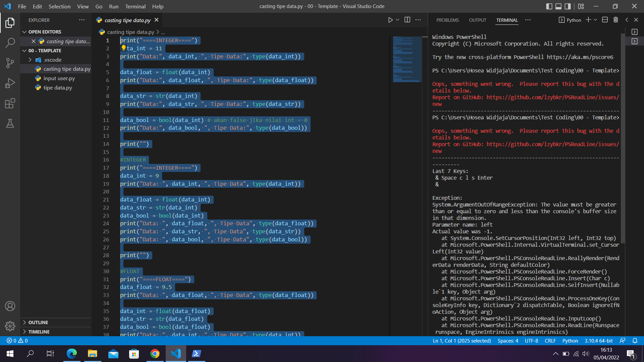Run the Python file using the play button
Screen dimensions: 644x362
tap(390, 20)
